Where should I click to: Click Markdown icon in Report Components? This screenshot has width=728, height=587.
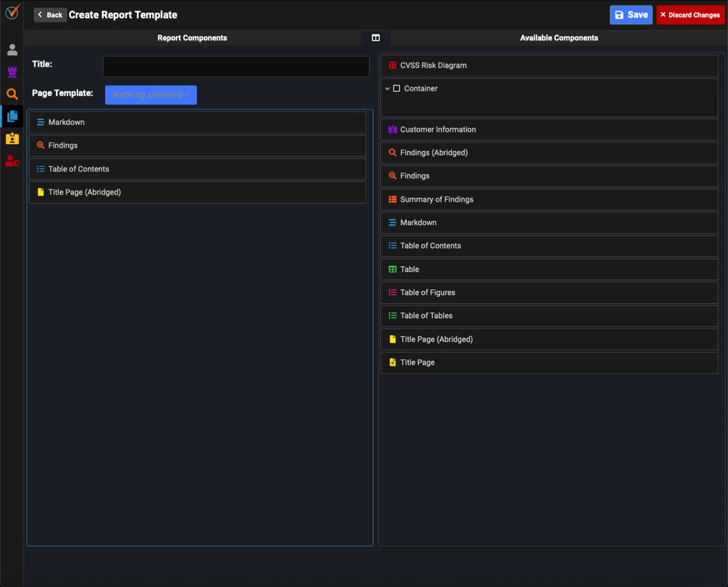41,122
